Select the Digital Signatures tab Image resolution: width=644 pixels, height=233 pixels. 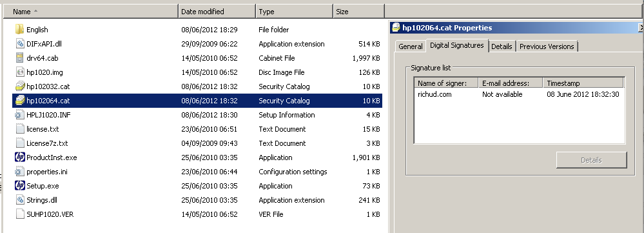456,46
